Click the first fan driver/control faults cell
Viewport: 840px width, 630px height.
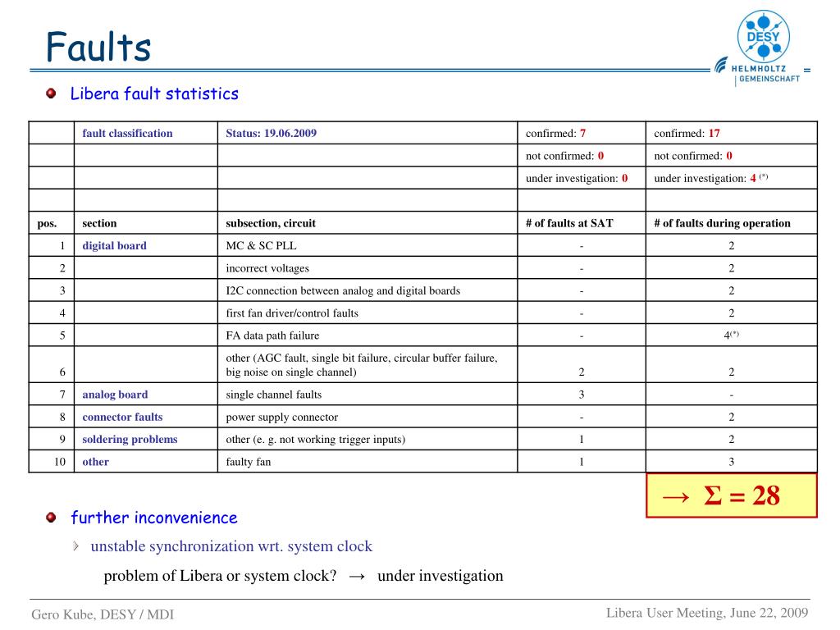pyautogui.click(x=367, y=313)
